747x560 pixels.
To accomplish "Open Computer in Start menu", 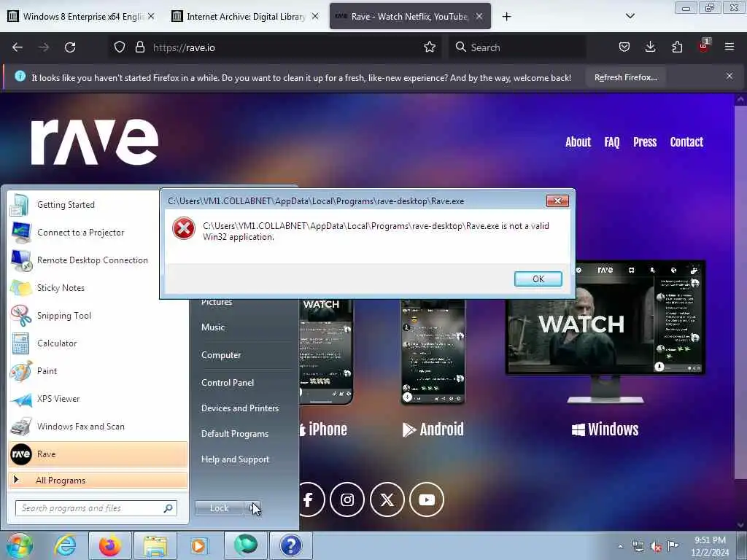I will tap(221, 355).
